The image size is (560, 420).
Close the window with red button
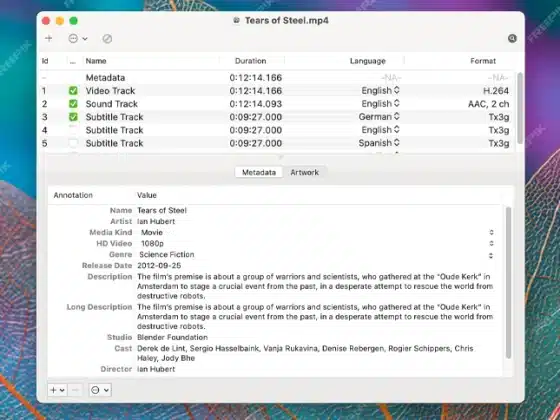(46, 21)
